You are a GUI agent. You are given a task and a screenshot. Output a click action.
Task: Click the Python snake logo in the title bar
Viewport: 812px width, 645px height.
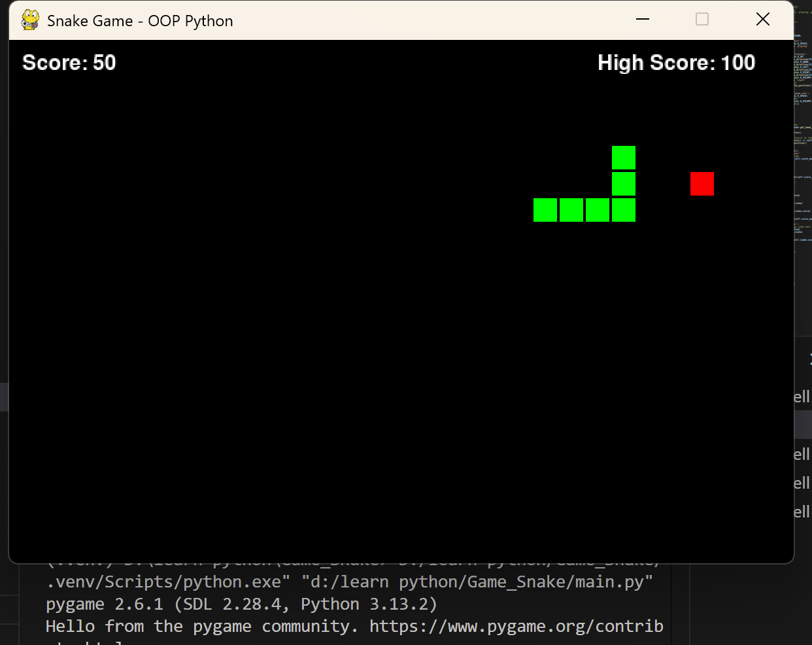[29, 20]
